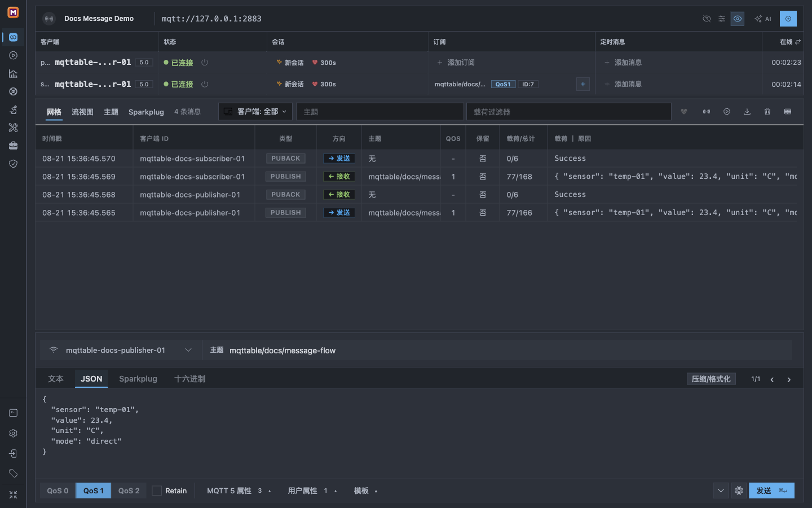Viewport: 812px width, 508px height.
Task: Open the down chevron next to the send button
Action: [x=721, y=491]
